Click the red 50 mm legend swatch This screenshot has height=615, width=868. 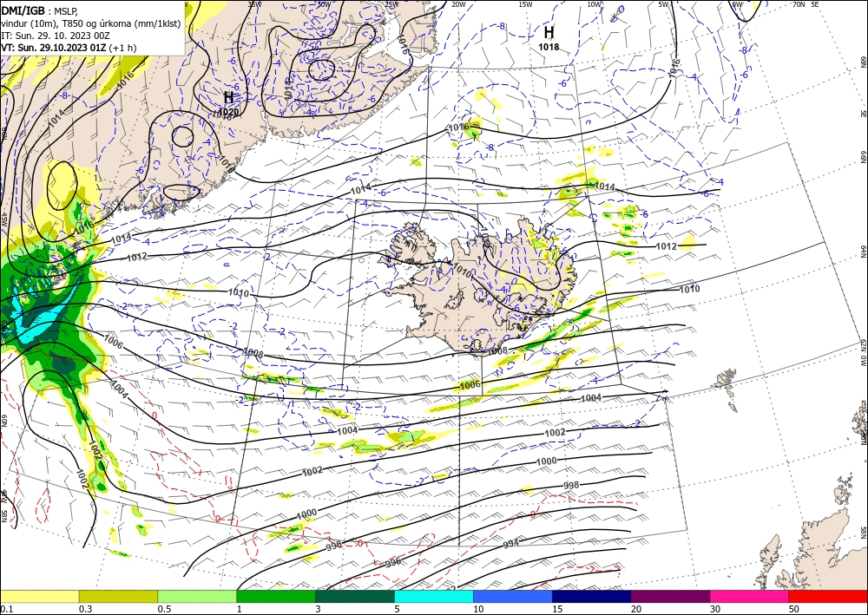coord(828,596)
